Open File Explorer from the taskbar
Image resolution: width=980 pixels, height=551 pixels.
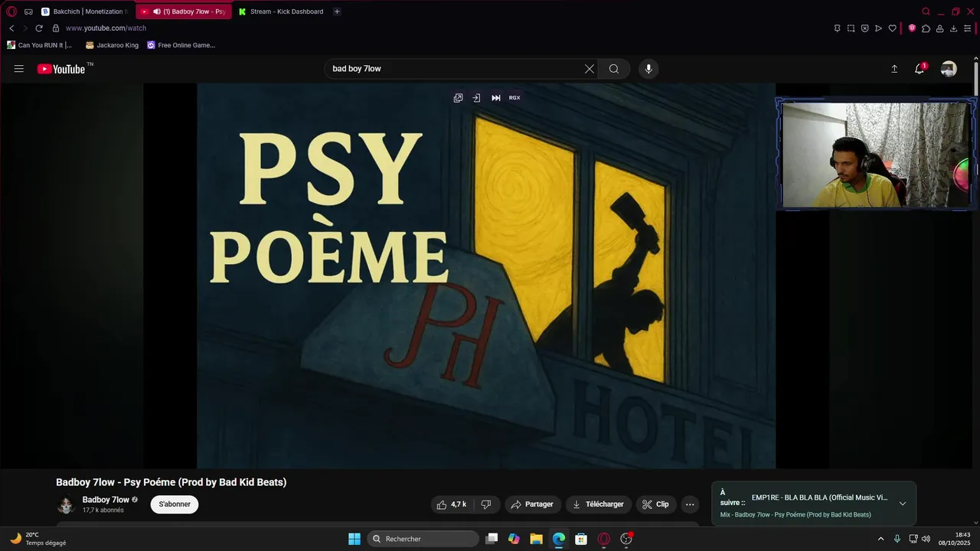pyautogui.click(x=536, y=539)
